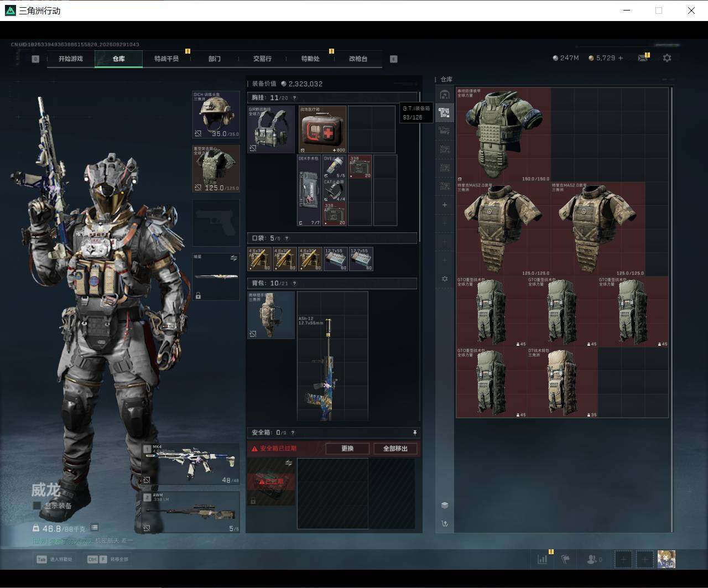The width and height of the screenshot is (708, 588).
Task: Select the DICH training helmet slot
Action: tap(216, 115)
